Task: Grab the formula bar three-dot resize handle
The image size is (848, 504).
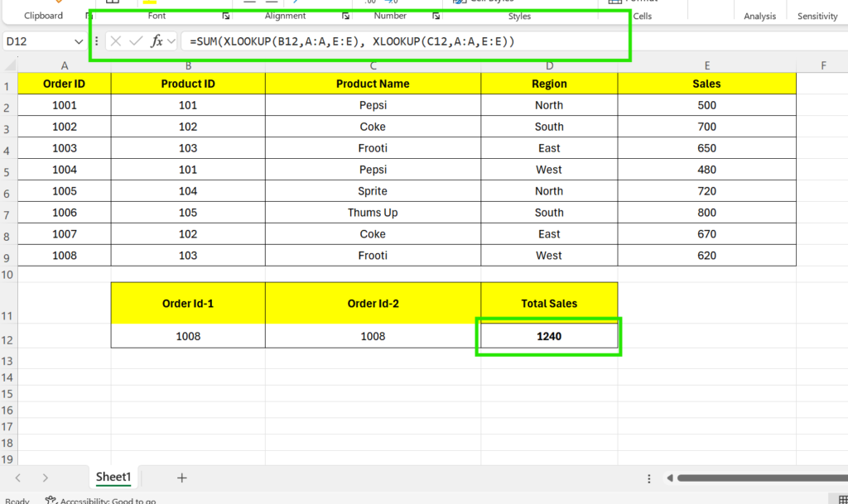Action: 96,41
